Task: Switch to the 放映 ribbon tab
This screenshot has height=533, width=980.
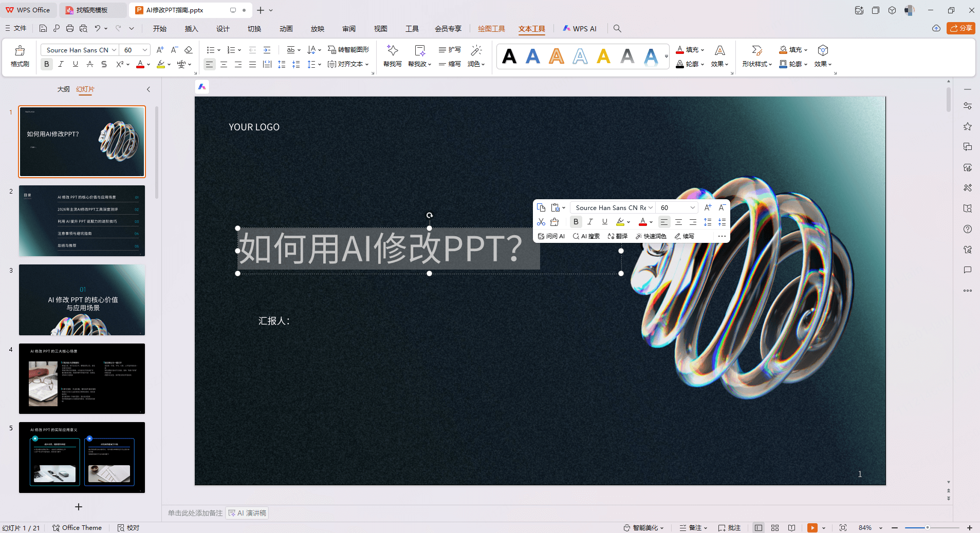Action: coord(317,29)
